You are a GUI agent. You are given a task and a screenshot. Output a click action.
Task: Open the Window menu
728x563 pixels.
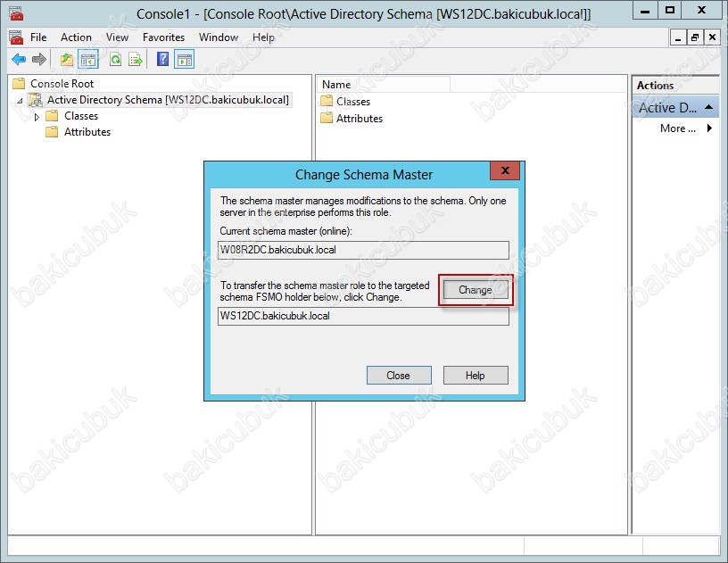[x=219, y=37]
